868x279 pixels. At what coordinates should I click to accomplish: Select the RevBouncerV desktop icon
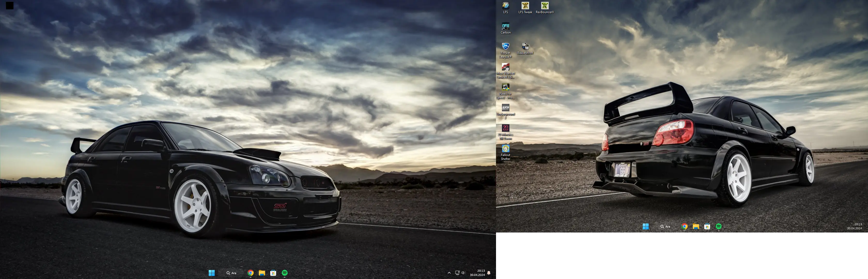(x=545, y=8)
